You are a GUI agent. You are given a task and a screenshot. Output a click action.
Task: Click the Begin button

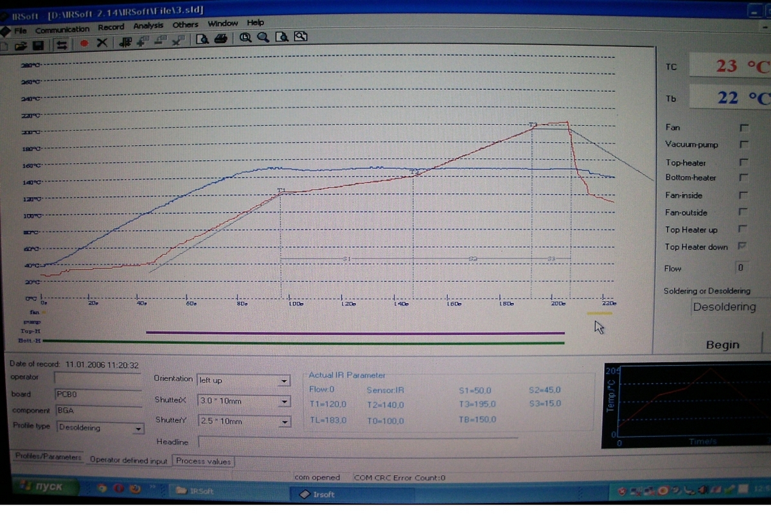coord(722,345)
